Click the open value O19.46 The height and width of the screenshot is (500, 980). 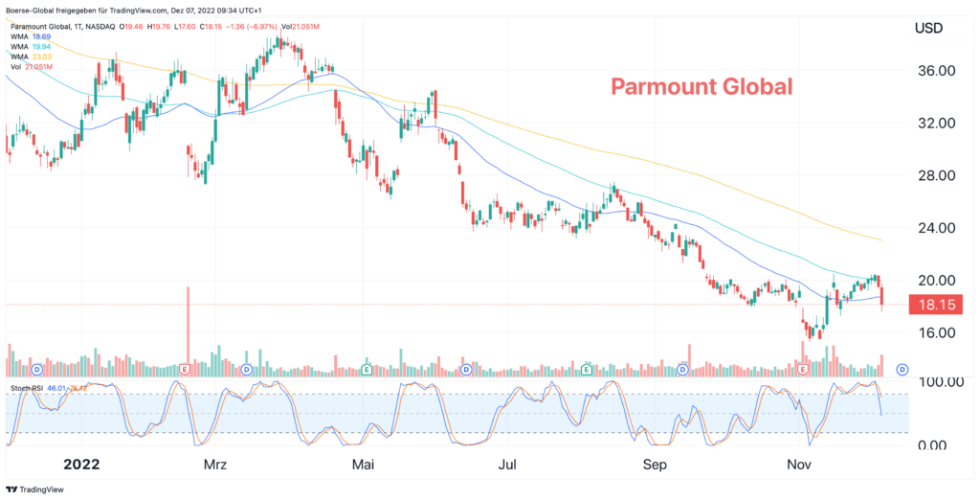click(130, 27)
